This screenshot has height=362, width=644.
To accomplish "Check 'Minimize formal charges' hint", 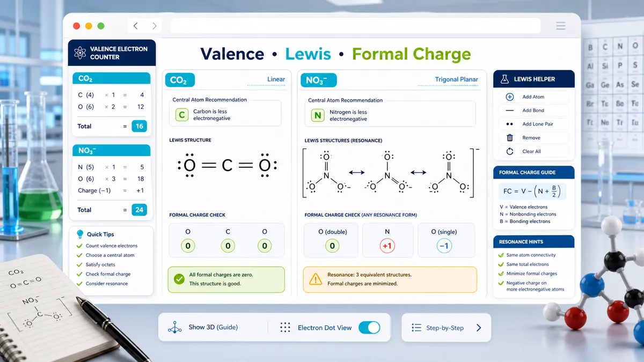I will [501, 274].
